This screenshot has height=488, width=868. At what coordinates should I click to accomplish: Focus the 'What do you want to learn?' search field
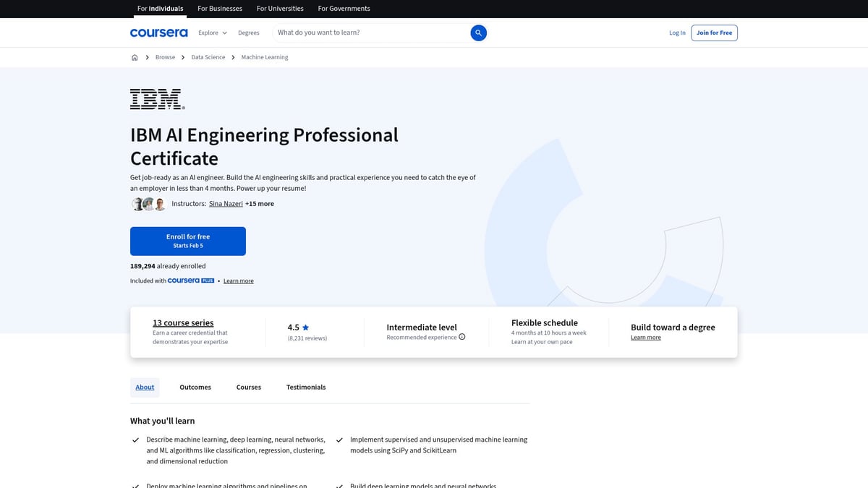[371, 33]
